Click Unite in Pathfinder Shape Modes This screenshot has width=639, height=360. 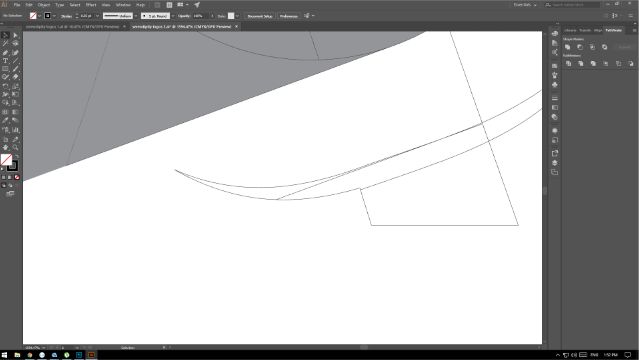(x=567, y=47)
